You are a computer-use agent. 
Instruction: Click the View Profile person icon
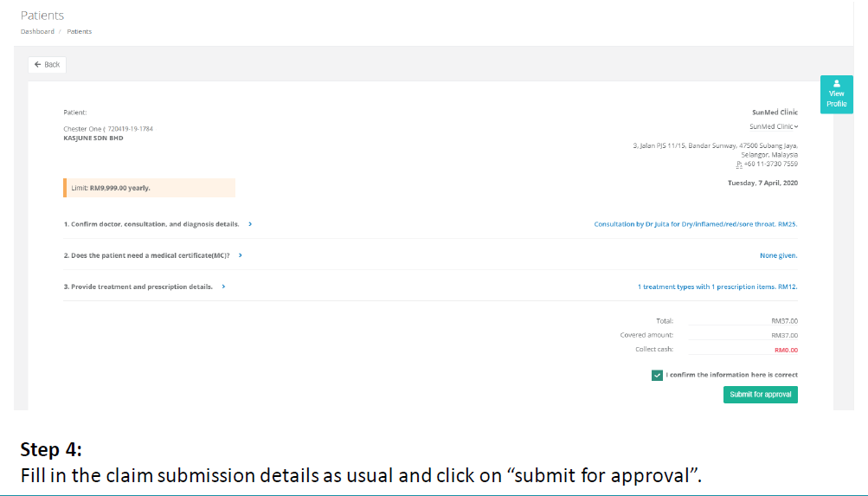tap(836, 84)
